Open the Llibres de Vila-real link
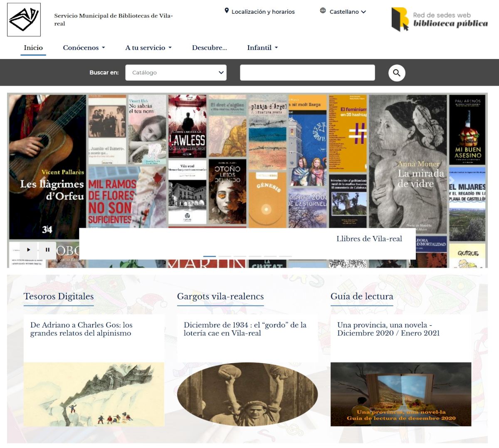The height and width of the screenshot is (448, 499). (369, 239)
